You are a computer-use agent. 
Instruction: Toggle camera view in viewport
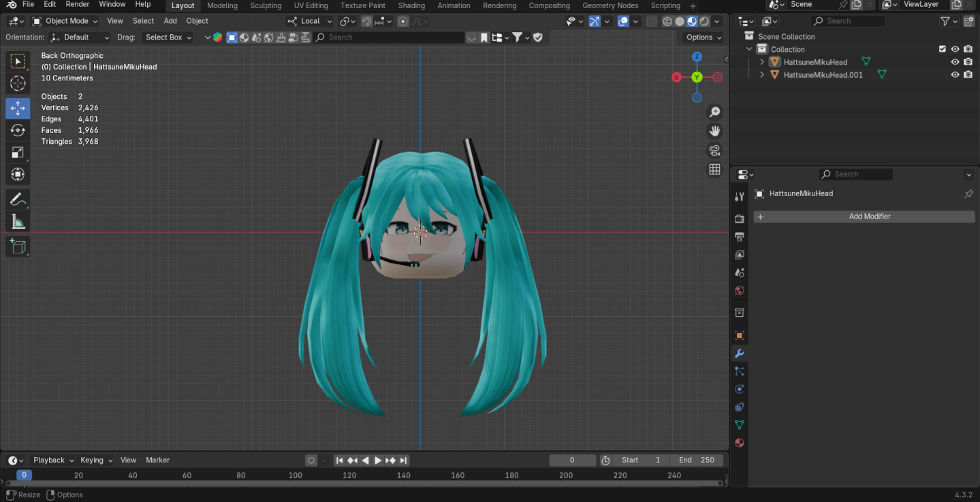click(x=714, y=151)
